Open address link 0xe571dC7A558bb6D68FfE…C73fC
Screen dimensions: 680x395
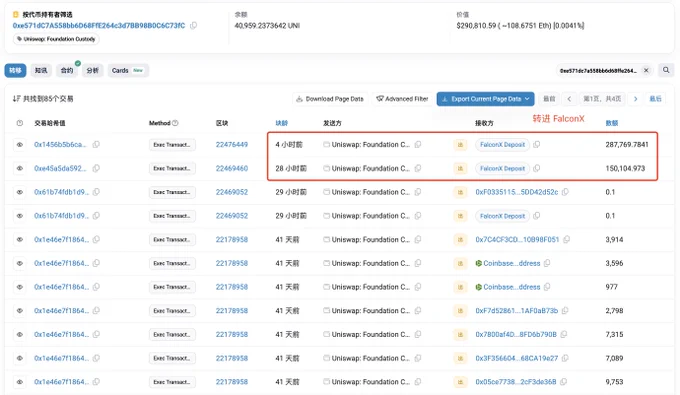click(99, 26)
